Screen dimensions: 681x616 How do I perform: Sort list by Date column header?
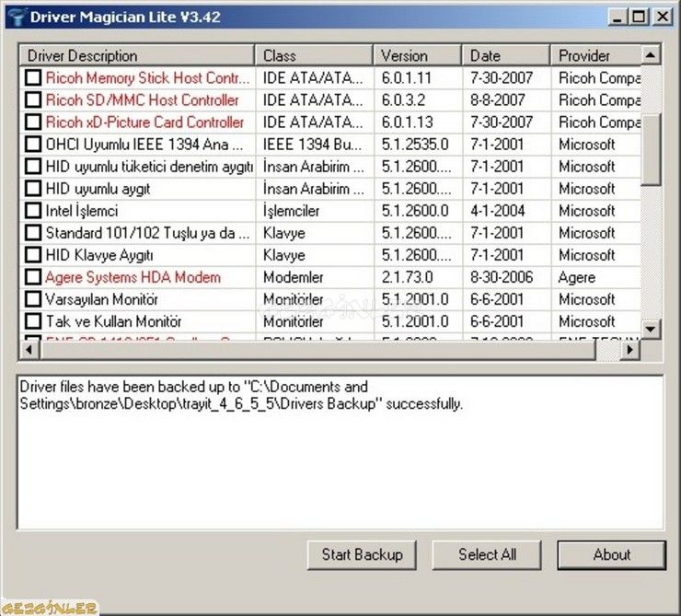(506, 55)
